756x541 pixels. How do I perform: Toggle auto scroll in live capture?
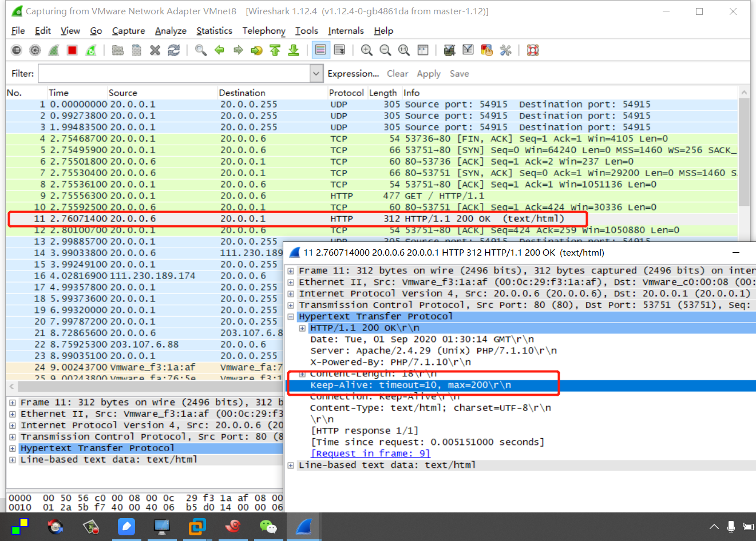pos(339,50)
